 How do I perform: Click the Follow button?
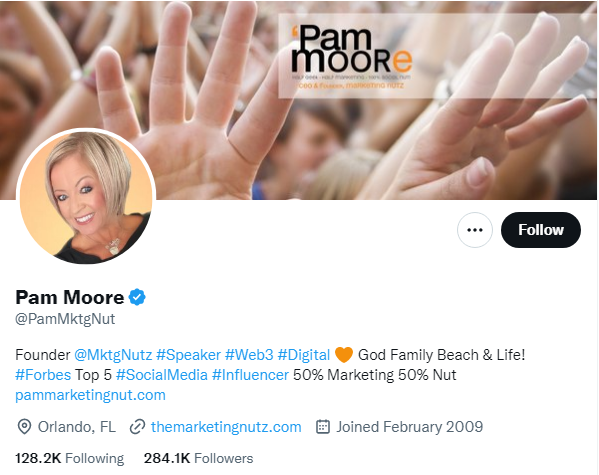(x=541, y=230)
